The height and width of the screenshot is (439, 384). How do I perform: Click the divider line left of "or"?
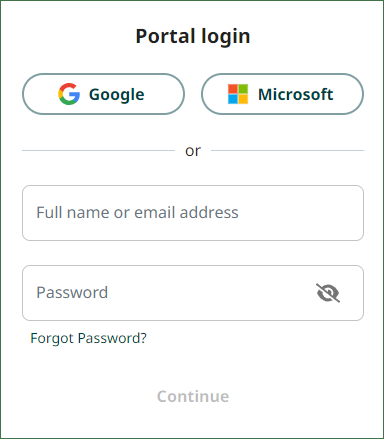tap(99, 150)
